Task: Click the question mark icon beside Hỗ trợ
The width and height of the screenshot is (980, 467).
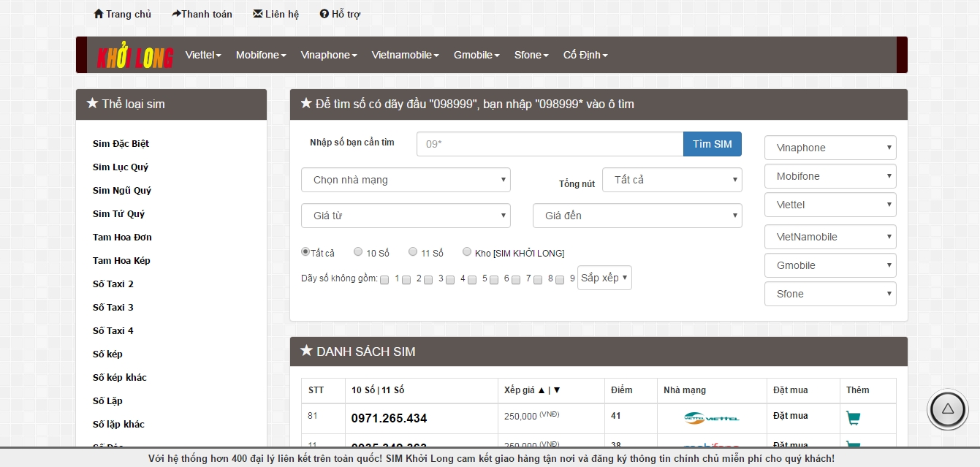Action: pyautogui.click(x=324, y=14)
